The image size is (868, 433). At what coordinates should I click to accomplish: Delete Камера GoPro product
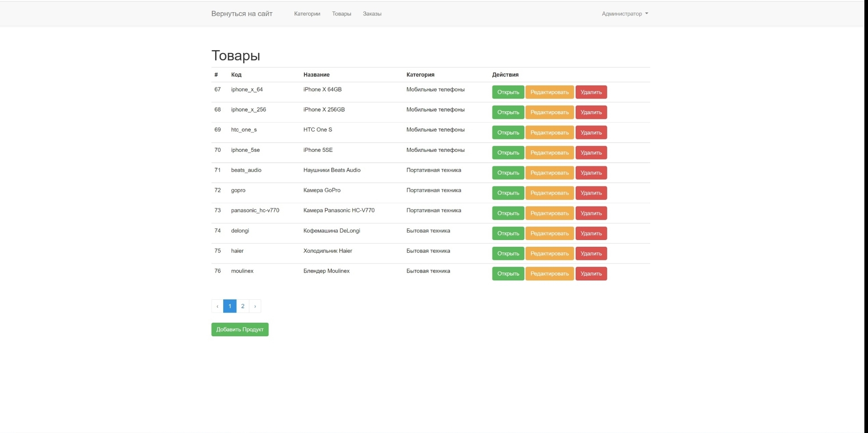[591, 193]
